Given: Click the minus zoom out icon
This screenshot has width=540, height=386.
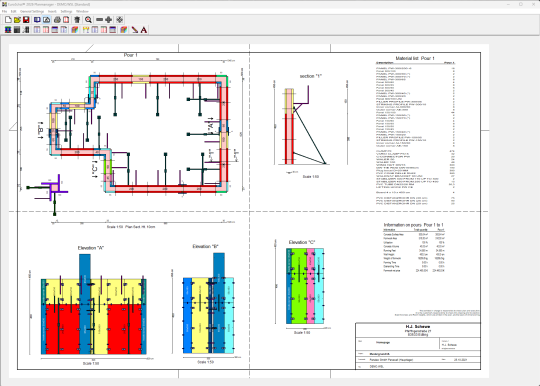Looking at the screenshot, I should pos(100,20).
